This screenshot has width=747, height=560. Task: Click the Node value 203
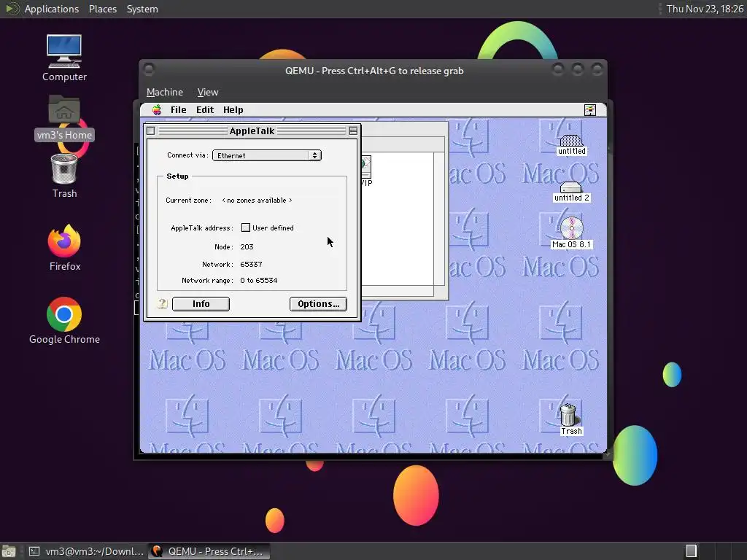pos(247,246)
